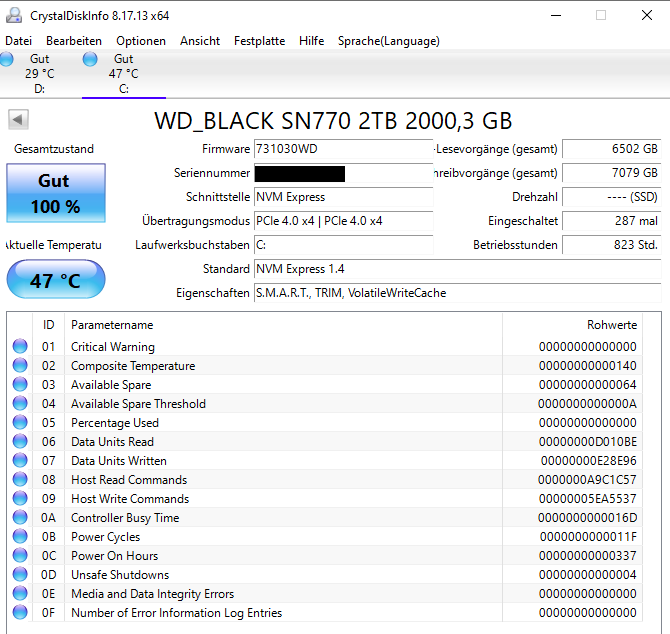The image size is (670, 634).
Task: Click the redacted Seriennummer field
Action: [344, 173]
